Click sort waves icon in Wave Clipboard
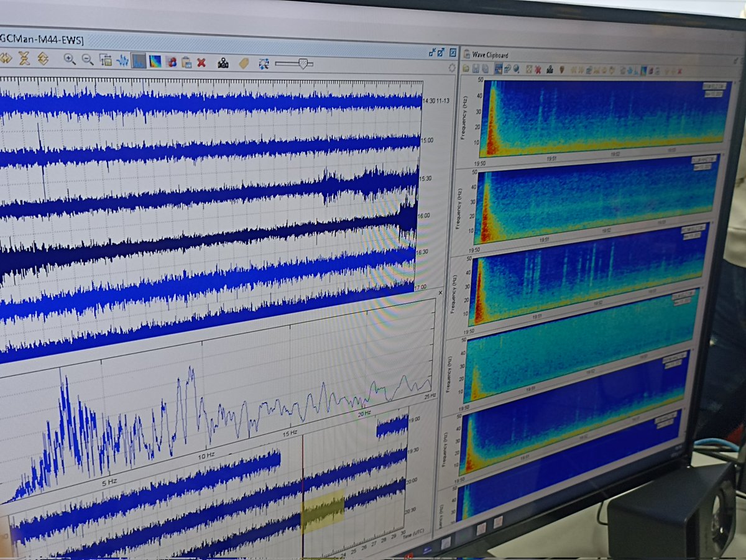Screen dimensions: 746x560 click(x=507, y=69)
